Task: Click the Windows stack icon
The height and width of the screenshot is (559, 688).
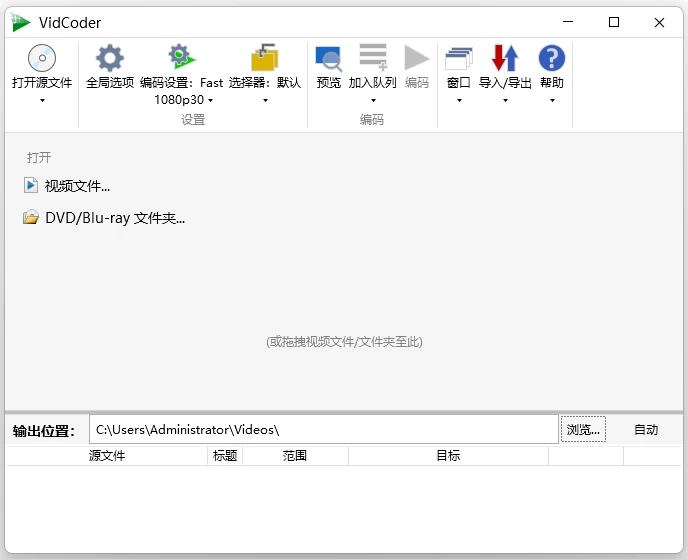Action: [x=459, y=58]
